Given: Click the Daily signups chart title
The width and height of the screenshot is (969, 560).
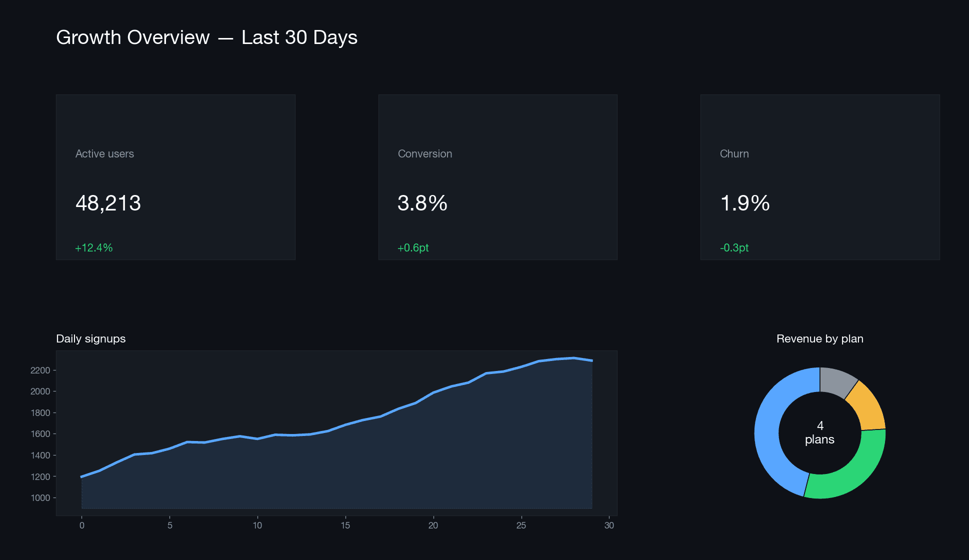Looking at the screenshot, I should (91, 339).
